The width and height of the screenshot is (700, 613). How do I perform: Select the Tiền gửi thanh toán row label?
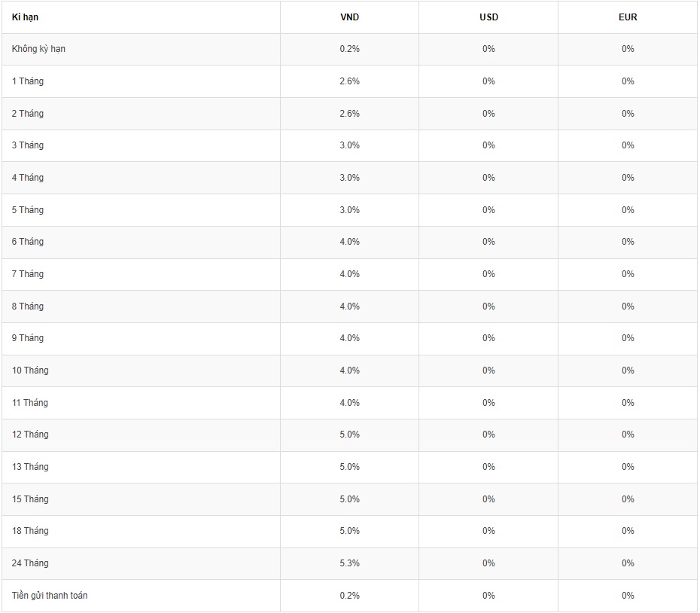[x=50, y=596]
